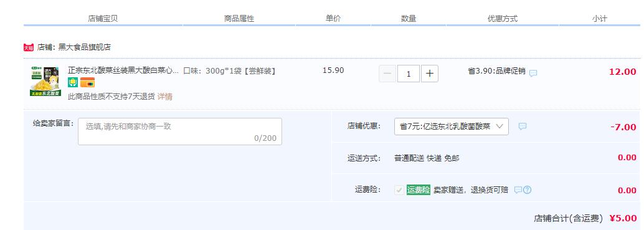Expand the 店铺优惠 discount dropdown
Viewport: 644px width, 230px height.
(x=452, y=127)
